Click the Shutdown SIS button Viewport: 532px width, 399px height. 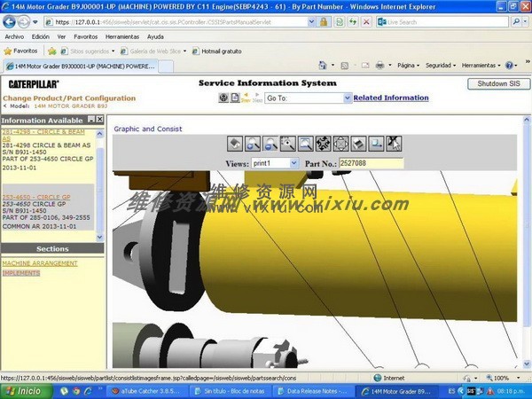497,84
